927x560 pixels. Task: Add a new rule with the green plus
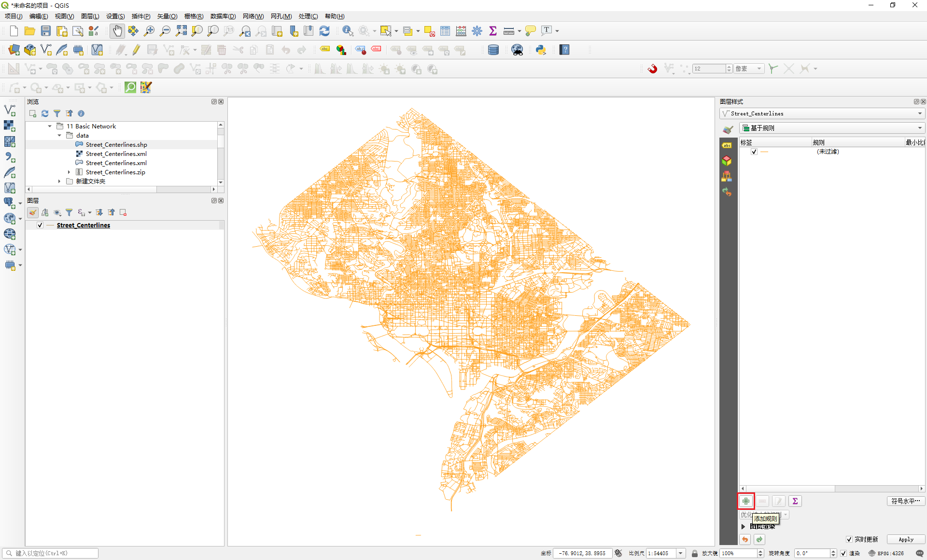[x=745, y=501]
